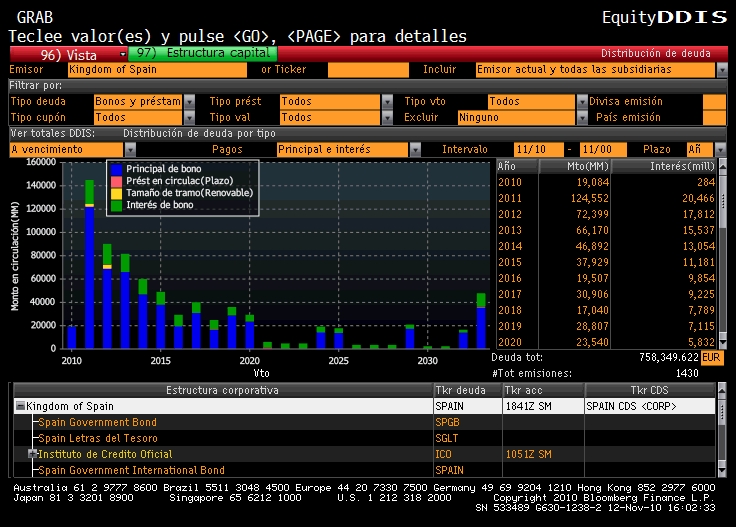
Task: Open the Tipo vto dropdown arrow
Action: pyautogui.click(x=581, y=102)
